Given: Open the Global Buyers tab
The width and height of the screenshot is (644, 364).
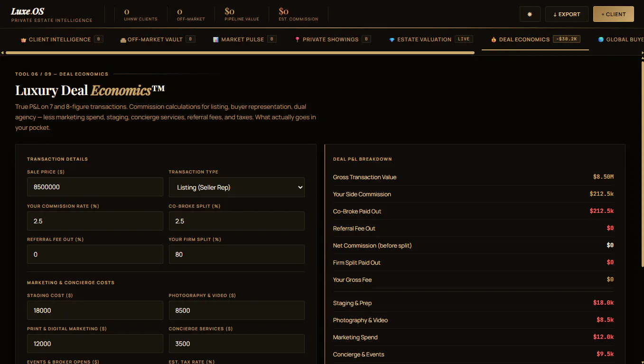Looking at the screenshot, I should [621, 39].
